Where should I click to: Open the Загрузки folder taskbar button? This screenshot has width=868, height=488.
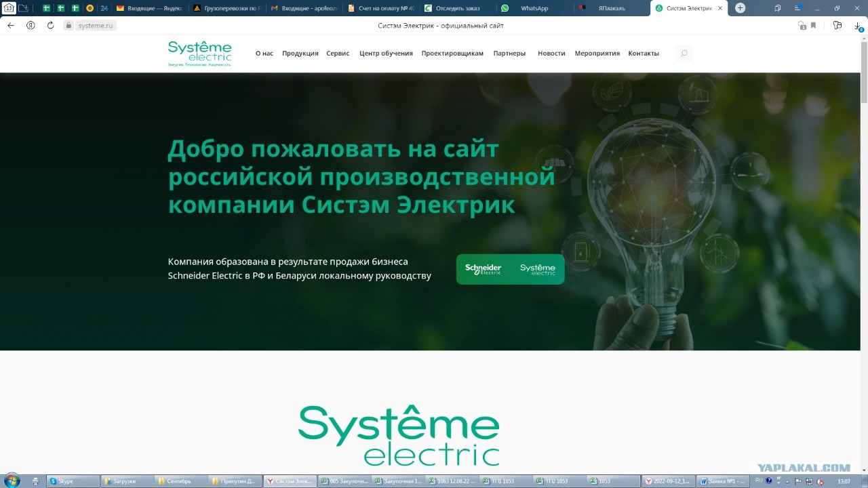point(127,481)
